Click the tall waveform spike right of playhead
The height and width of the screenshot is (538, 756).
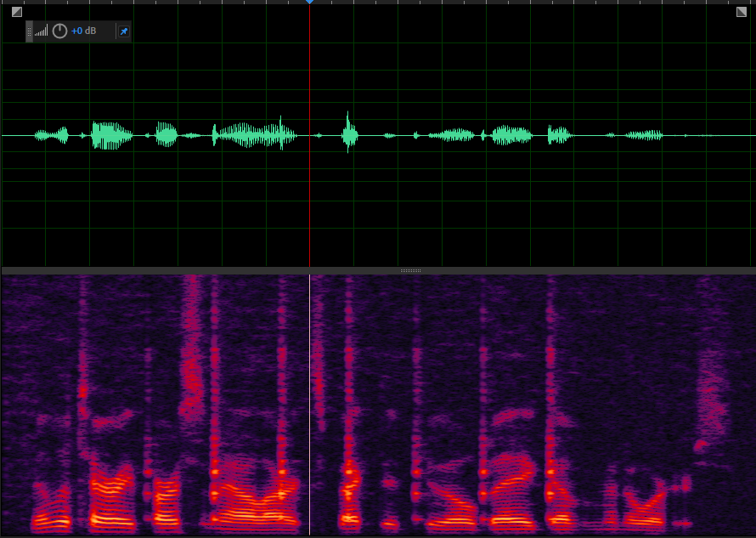pyautogui.click(x=349, y=133)
